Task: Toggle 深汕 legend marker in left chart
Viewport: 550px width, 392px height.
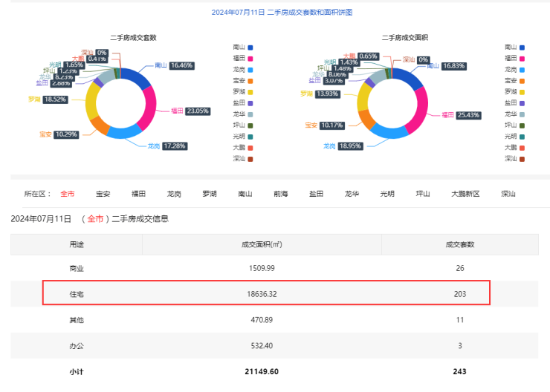Action: tap(251, 158)
